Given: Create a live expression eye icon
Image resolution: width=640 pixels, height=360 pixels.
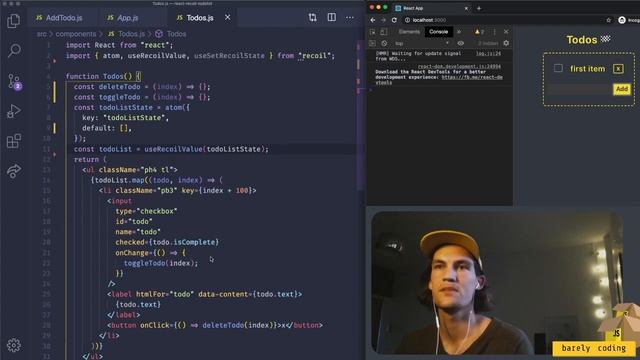Looking at the screenshot, I should click(x=460, y=43).
